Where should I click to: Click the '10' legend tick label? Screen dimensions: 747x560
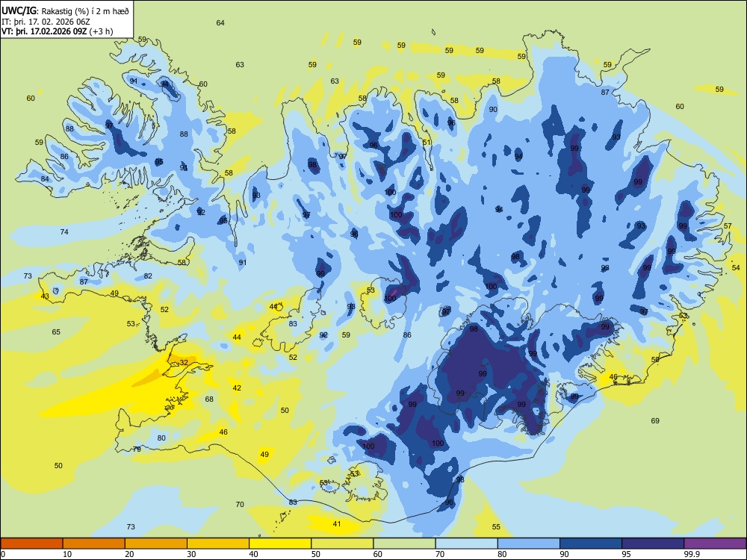pyautogui.click(x=67, y=554)
